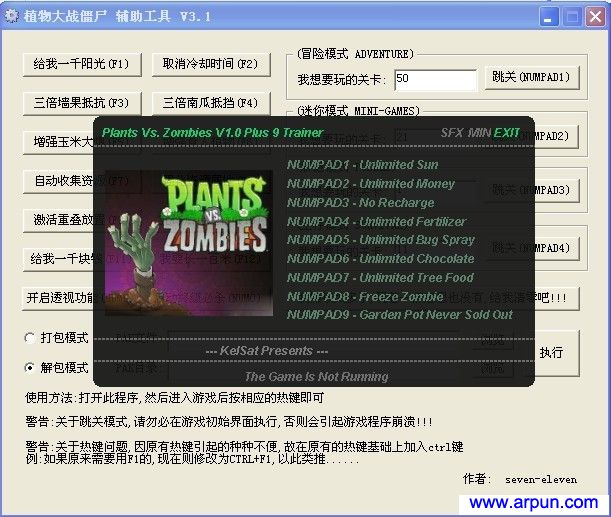Click NUMPAD3 - No Recharge text
This screenshot has width=611, height=517.
click(361, 203)
